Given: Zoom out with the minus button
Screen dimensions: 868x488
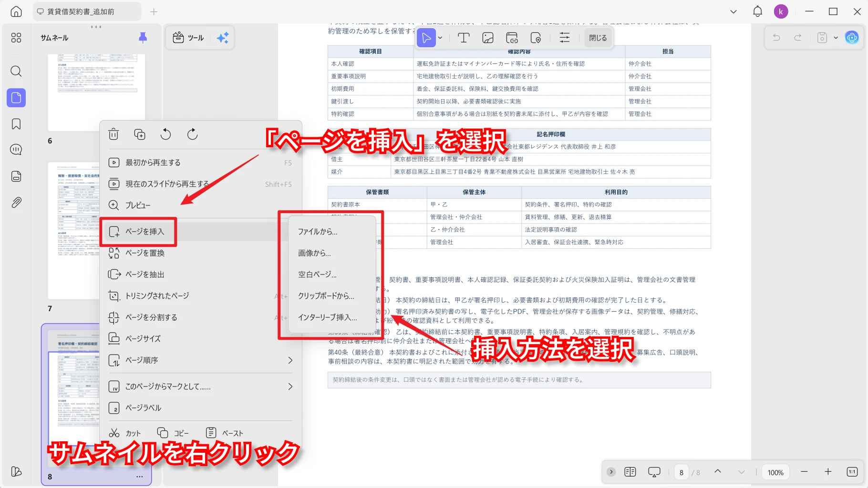Looking at the screenshot, I should 804,472.
